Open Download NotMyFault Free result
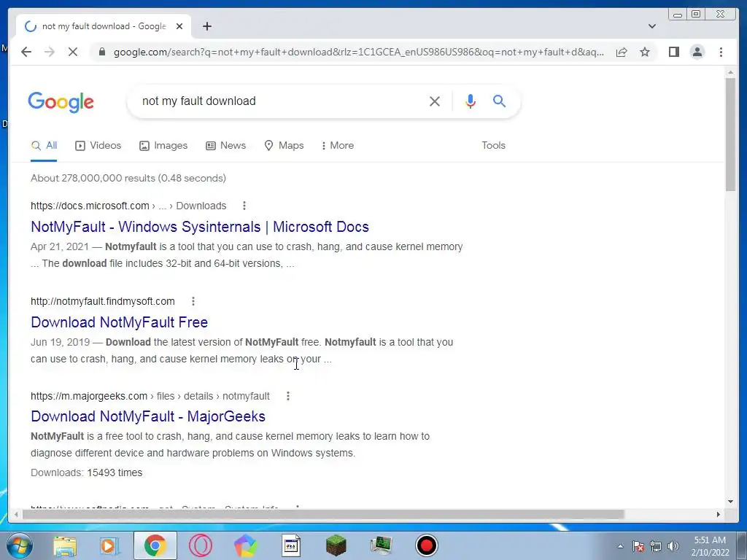Viewport: 747px width, 560px height. pos(119,322)
